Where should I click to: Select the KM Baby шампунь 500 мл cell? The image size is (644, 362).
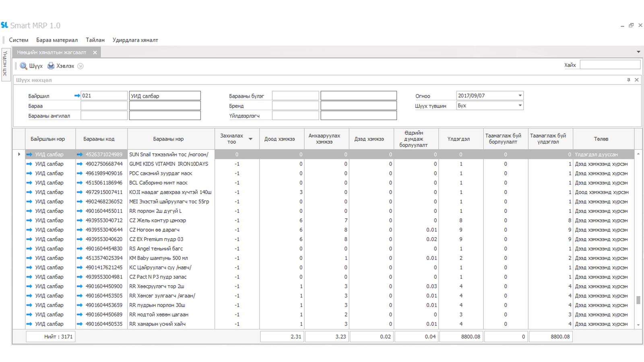(x=171, y=258)
